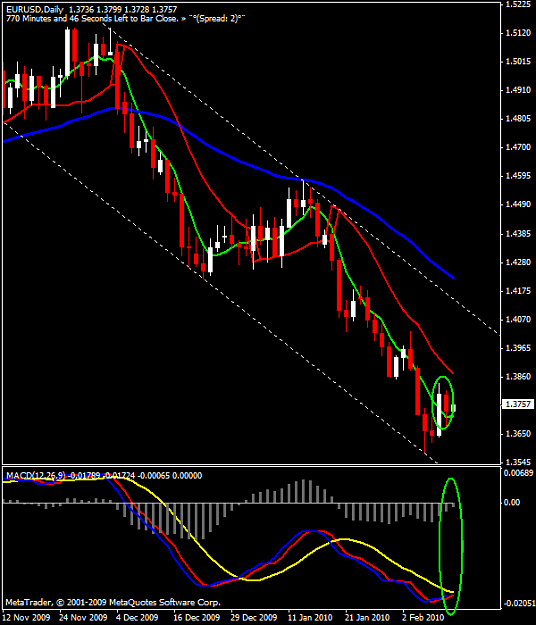Image resolution: width=536 pixels, height=625 pixels.
Task: Click the 0.00 MACD zero level label
Action: click(512, 502)
